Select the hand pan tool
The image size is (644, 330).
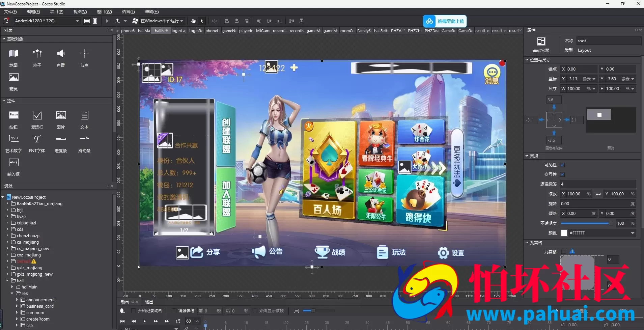[193, 21]
